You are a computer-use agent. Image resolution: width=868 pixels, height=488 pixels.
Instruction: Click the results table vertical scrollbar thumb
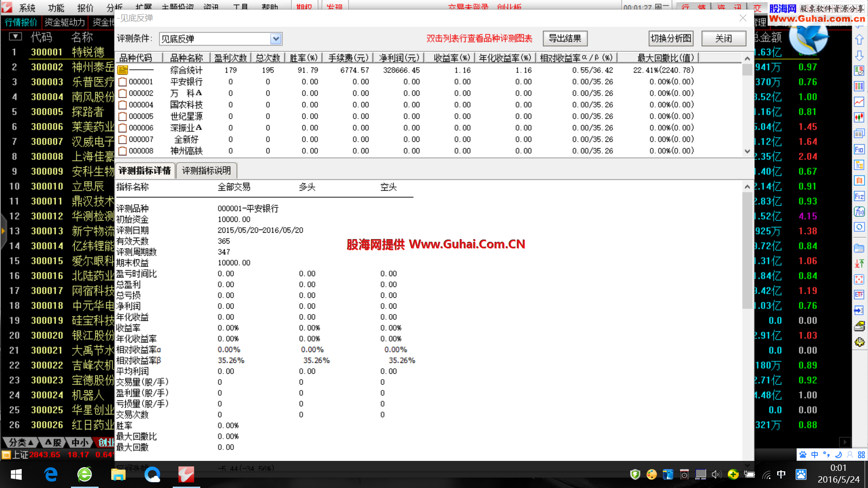(747, 70)
